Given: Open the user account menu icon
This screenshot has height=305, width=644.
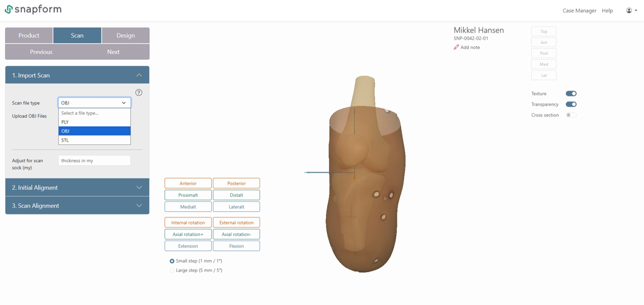Looking at the screenshot, I should tap(631, 10).
